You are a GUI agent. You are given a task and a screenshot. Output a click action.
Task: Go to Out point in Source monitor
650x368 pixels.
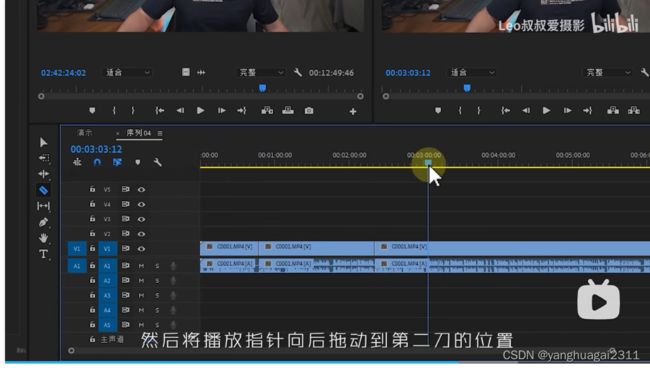coord(242,111)
